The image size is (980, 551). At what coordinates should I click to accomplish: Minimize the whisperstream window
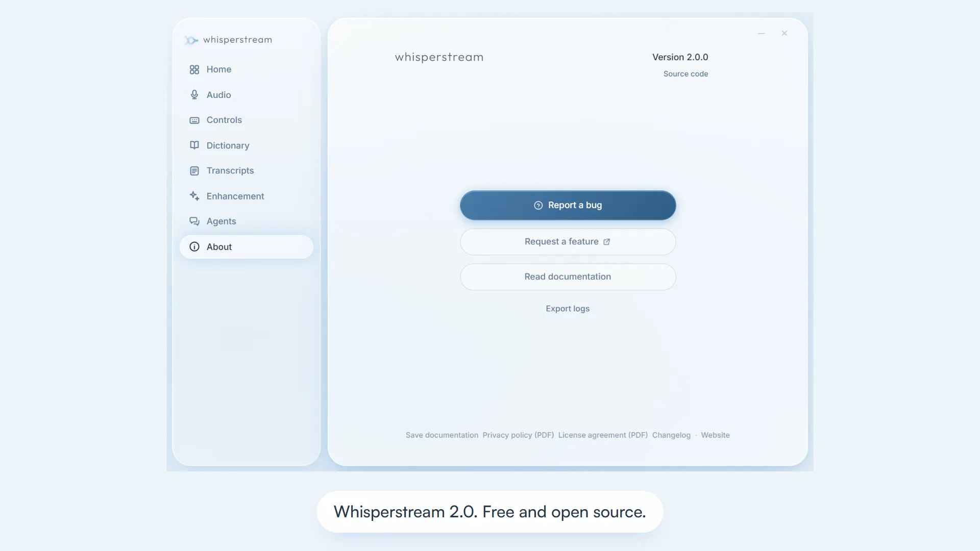tap(761, 34)
